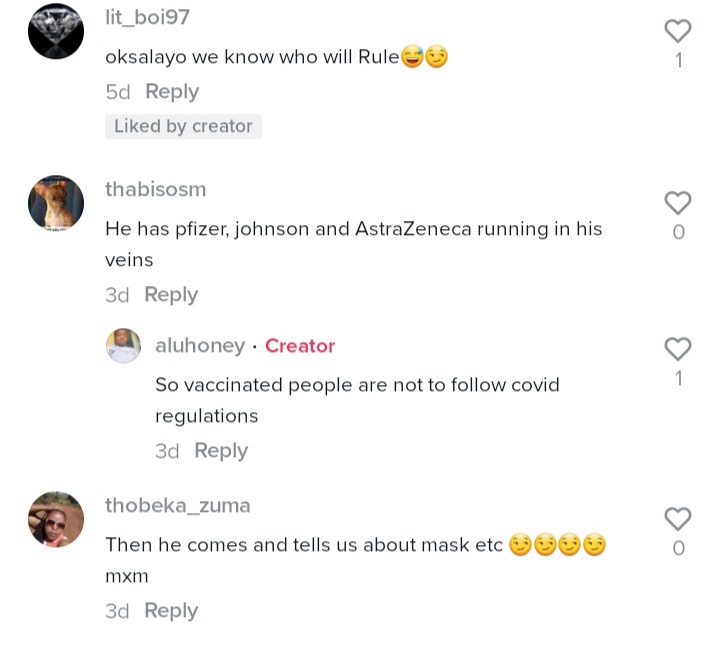Open aluhoney's creator avatar
The height and width of the screenshot is (646, 720).
(124, 345)
